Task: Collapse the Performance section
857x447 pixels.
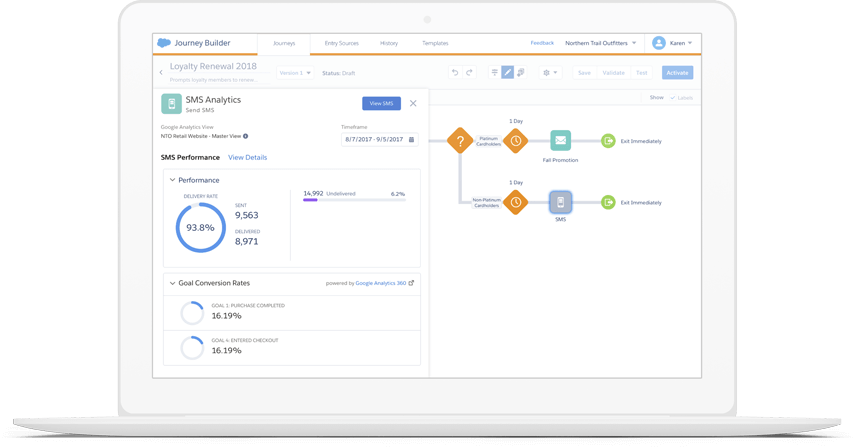Action: click(172, 180)
